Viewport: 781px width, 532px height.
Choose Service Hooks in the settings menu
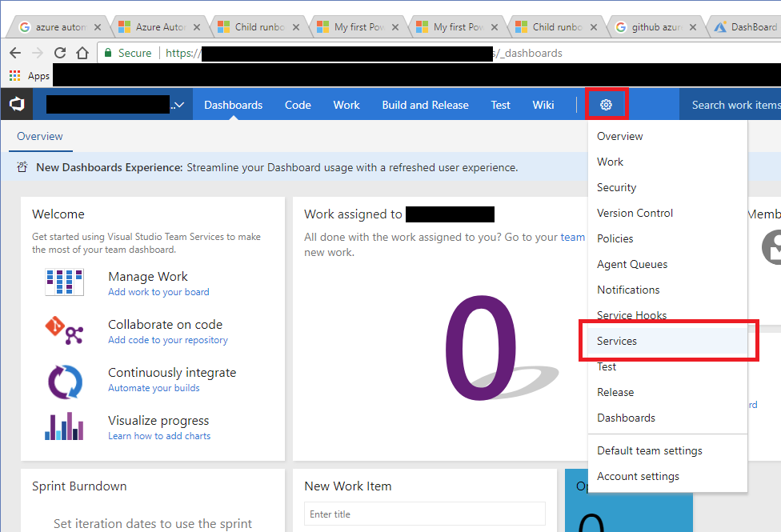[x=667, y=315]
